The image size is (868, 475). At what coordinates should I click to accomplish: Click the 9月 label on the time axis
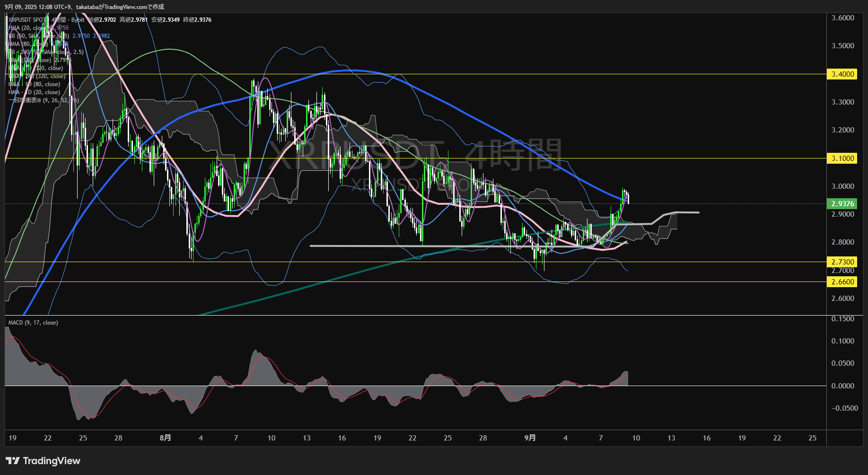[x=530, y=438]
